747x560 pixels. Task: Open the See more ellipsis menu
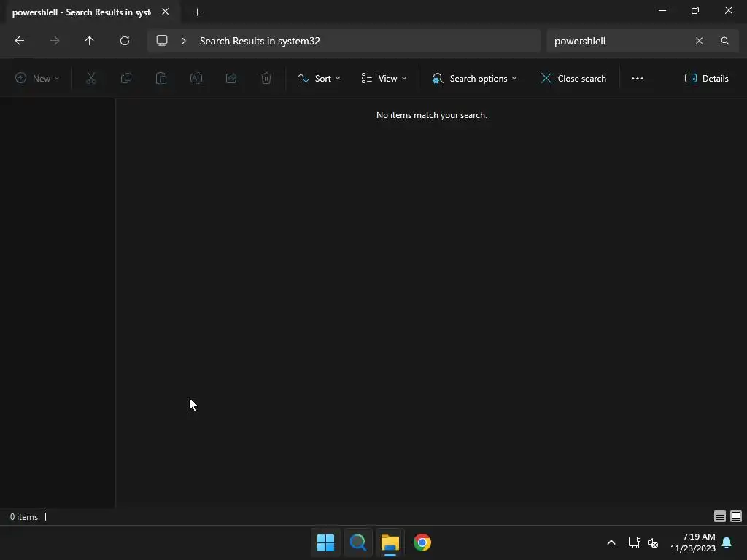click(638, 79)
